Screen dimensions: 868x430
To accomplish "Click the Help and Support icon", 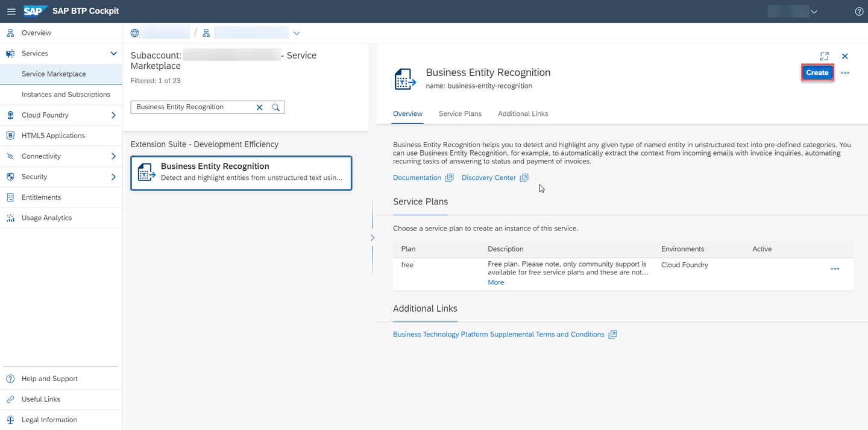I will 10,379.
